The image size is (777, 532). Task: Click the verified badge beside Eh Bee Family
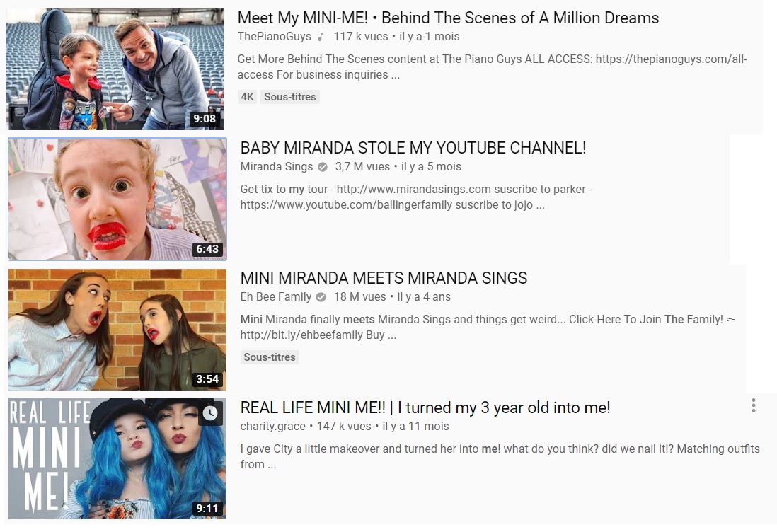click(x=321, y=297)
